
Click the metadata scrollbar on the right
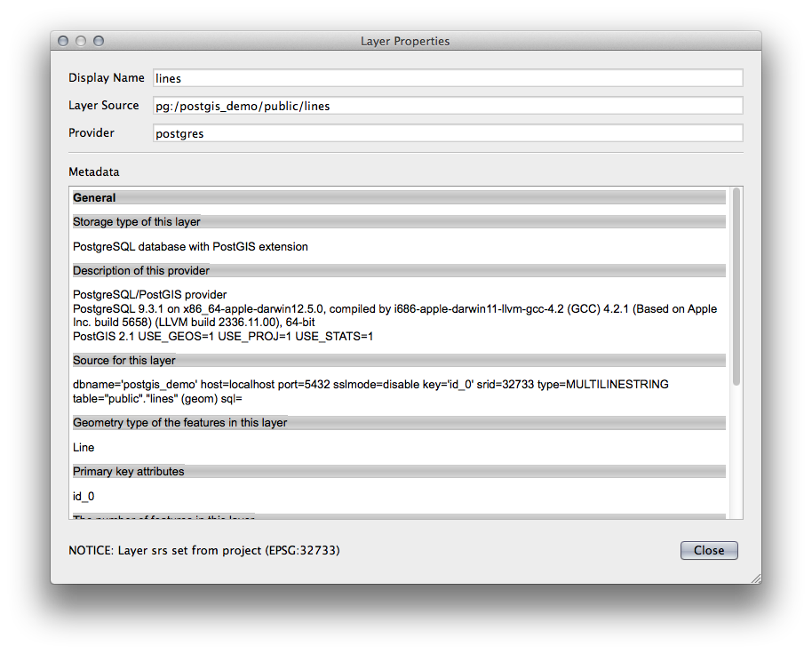(x=736, y=267)
